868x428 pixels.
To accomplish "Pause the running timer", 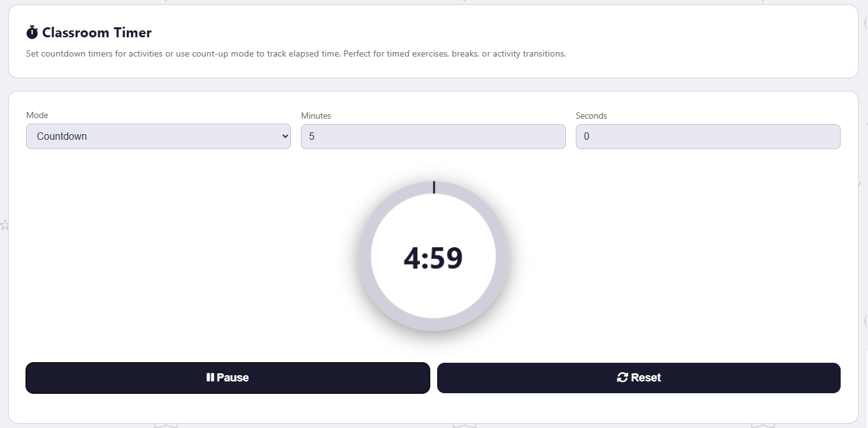I will (228, 378).
